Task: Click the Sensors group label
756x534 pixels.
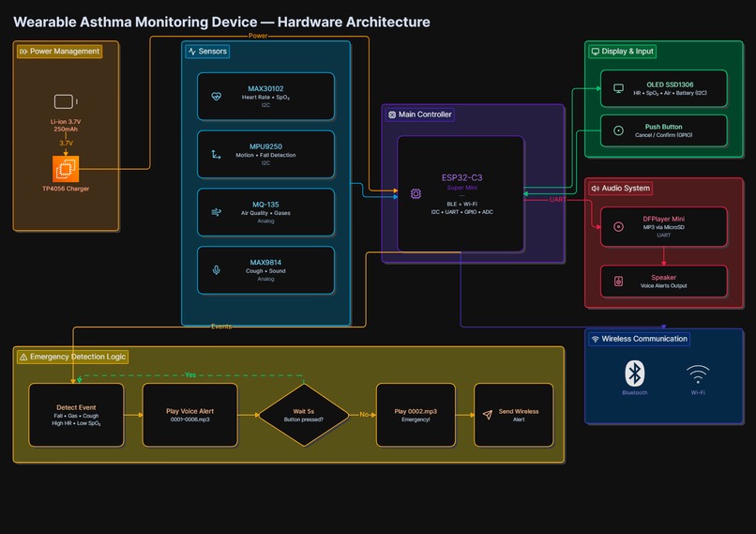Action: 212,51
